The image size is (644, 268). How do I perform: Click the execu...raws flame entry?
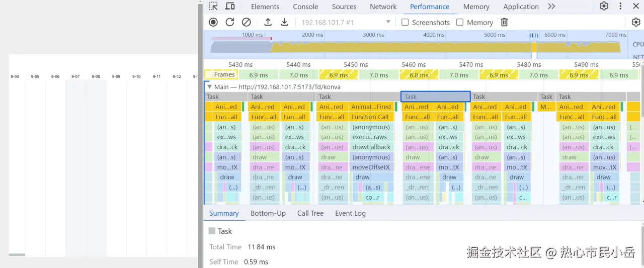click(x=371, y=137)
